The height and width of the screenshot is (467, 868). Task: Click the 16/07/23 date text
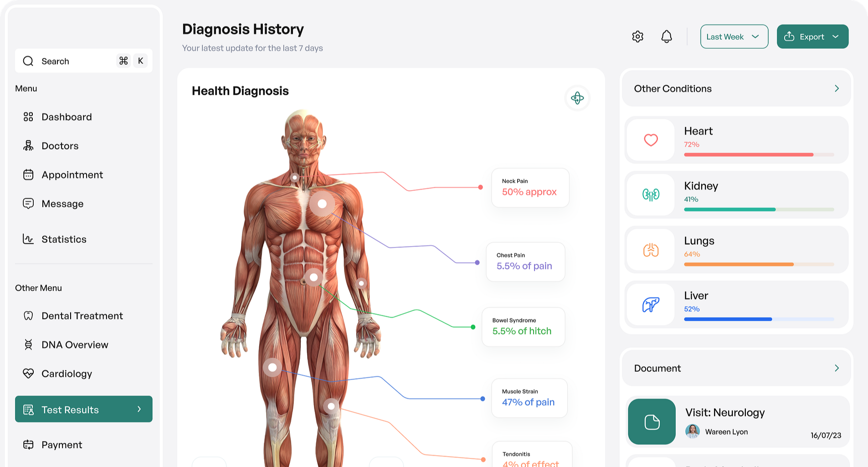point(826,435)
